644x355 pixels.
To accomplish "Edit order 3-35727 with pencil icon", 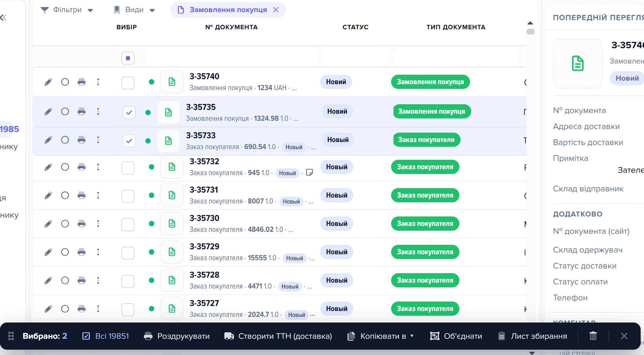I will coord(48,309).
